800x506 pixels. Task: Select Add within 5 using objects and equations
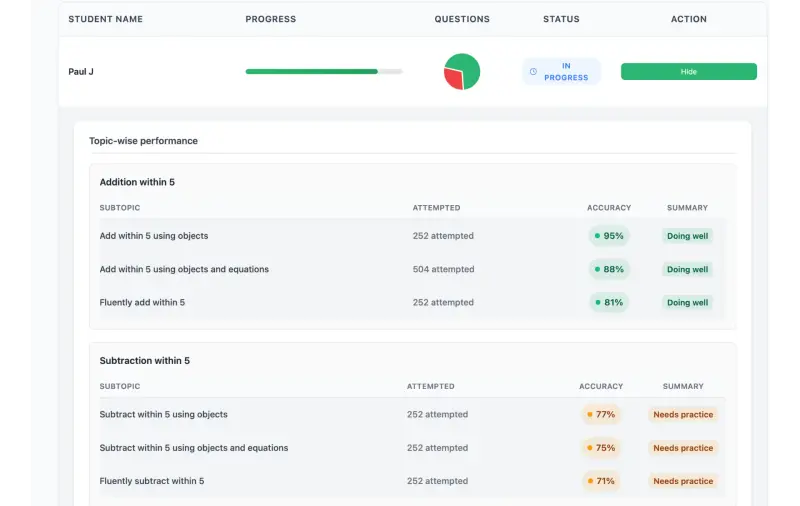(184, 269)
